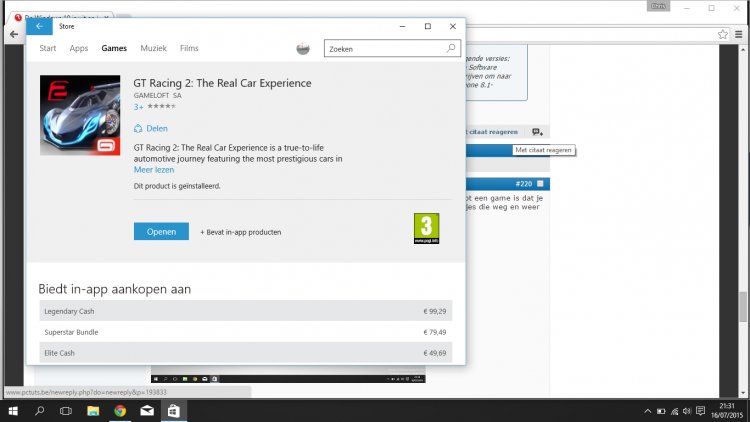The height and width of the screenshot is (422, 750).
Task: Click the Chrome icon in the taskbar
Action: [119, 411]
